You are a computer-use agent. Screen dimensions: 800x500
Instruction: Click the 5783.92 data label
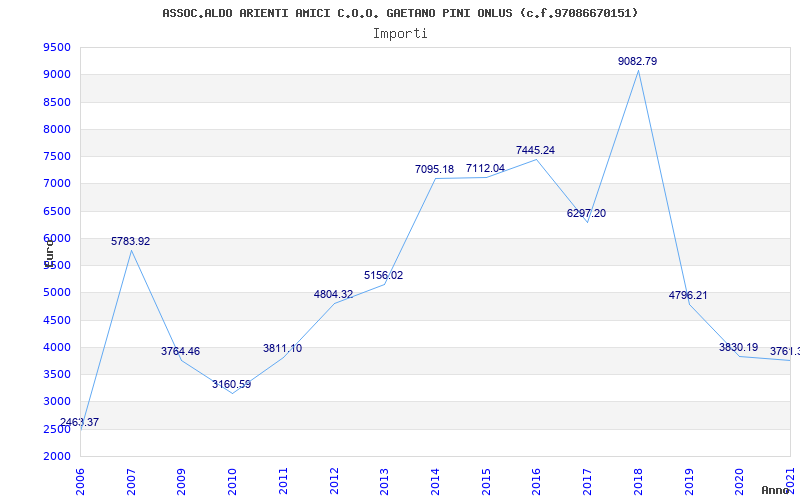pos(131,241)
